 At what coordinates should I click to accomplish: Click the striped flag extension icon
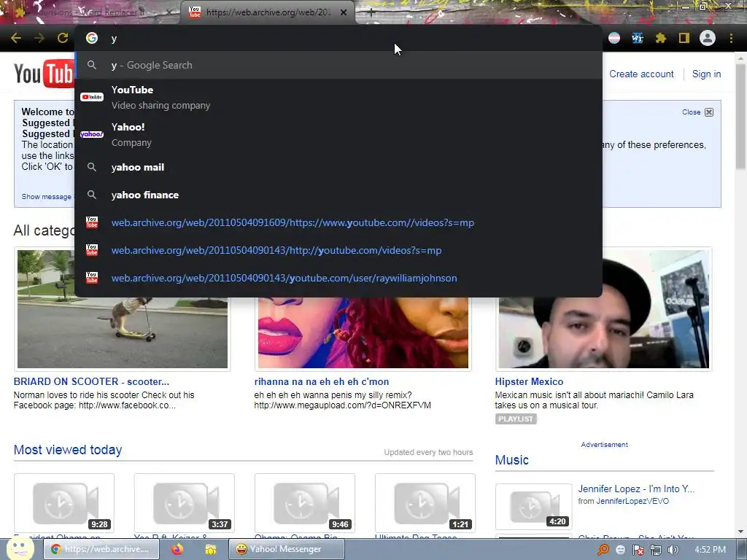(614, 38)
